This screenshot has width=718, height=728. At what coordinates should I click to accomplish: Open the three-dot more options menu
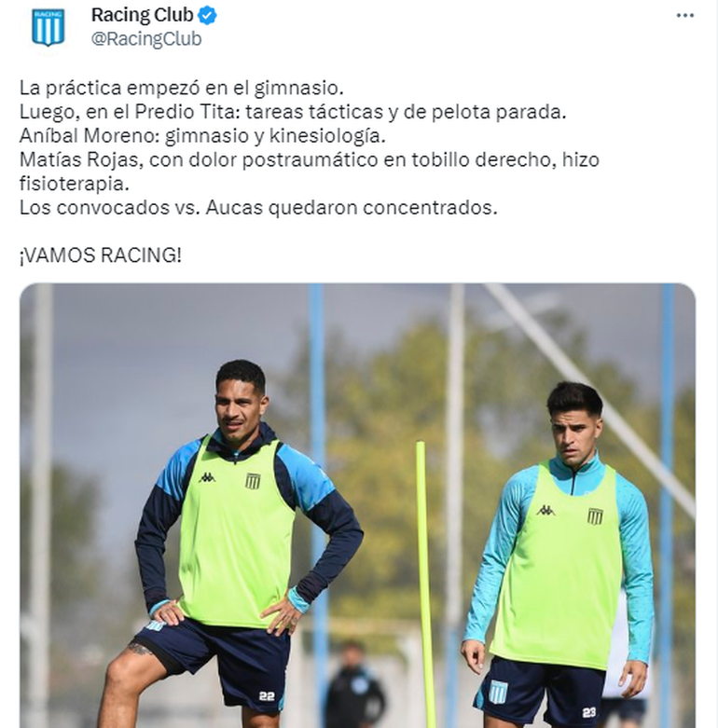click(685, 16)
